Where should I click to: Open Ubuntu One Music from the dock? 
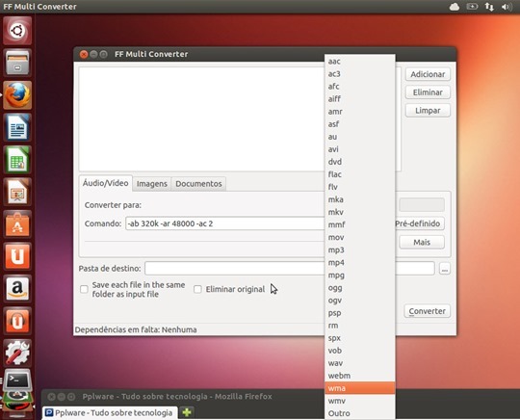tap(17, 321)
